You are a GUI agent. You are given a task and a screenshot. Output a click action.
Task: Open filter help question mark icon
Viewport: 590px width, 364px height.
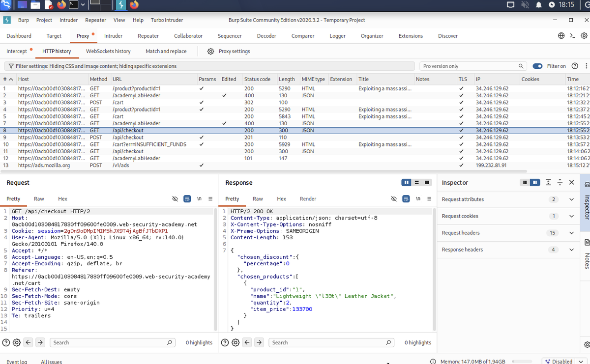pos(575,66)
